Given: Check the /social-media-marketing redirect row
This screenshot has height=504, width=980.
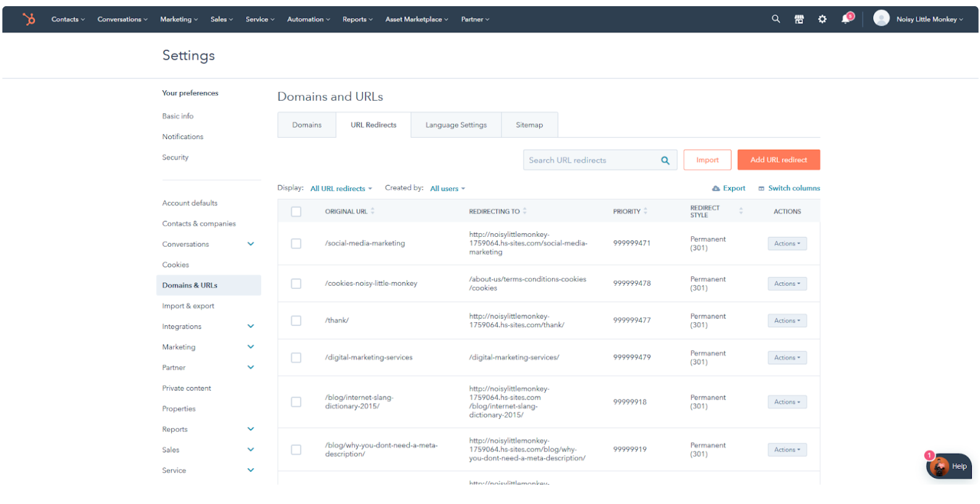Looking at the screenshot, I should (x=296, y=244).
